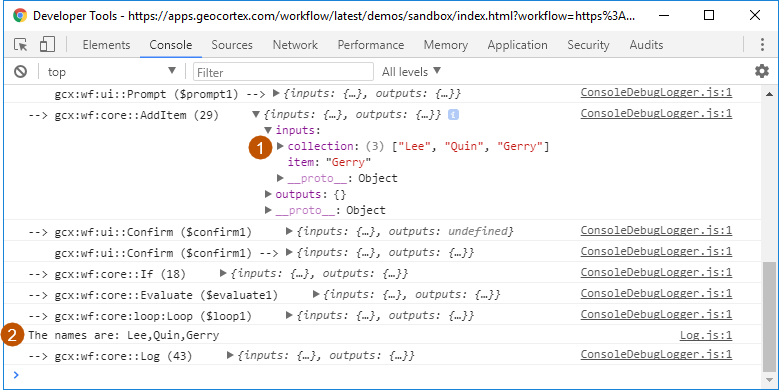This screenshot has width=779, height=390.
Task: Collapse the AddItem (29) logged object
Action: (x=256, y=115)
